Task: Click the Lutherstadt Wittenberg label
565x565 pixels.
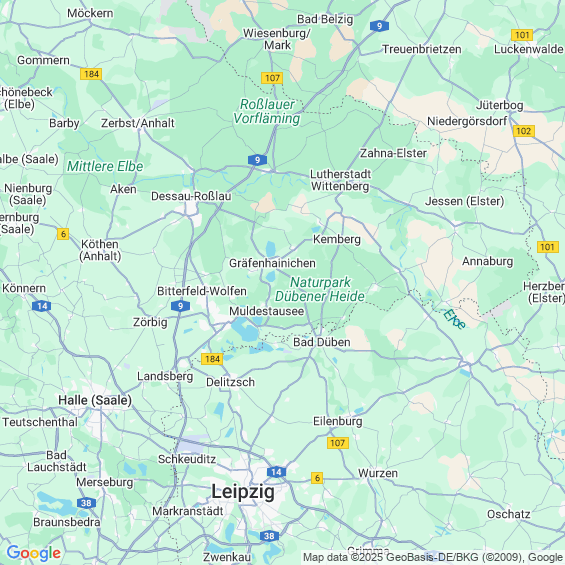Action: pos(341,180)
